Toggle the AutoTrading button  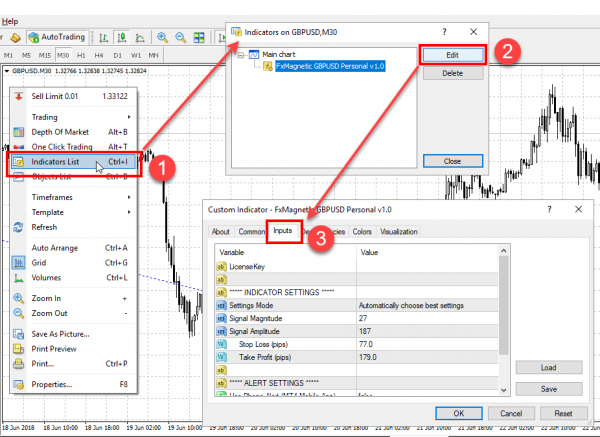57,37
